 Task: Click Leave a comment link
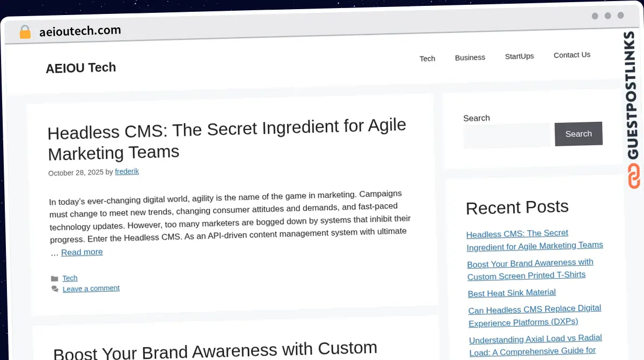pos(91,289)
